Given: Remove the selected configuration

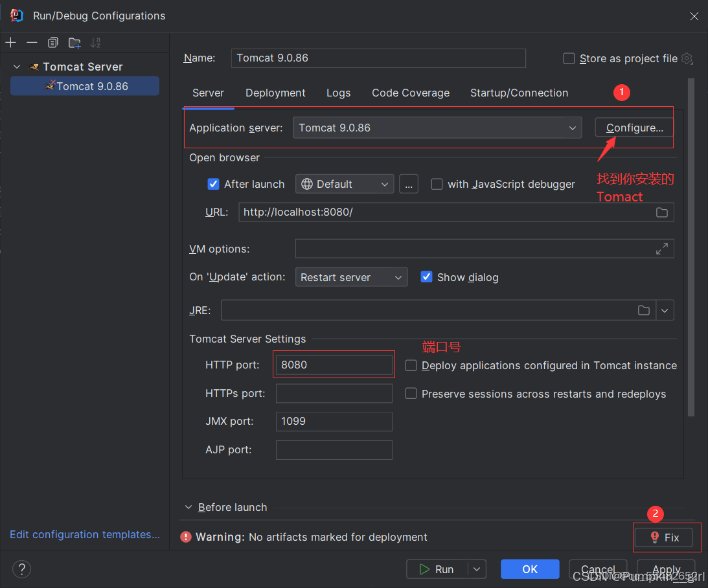Looking at the screenshot, I should (x=32, y=43).
